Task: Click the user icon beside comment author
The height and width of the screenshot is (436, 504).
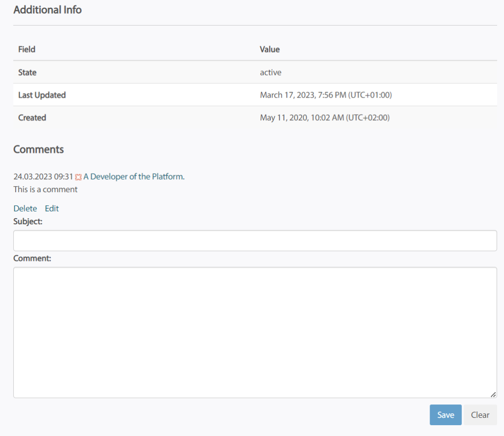Action: click(78, 177)
